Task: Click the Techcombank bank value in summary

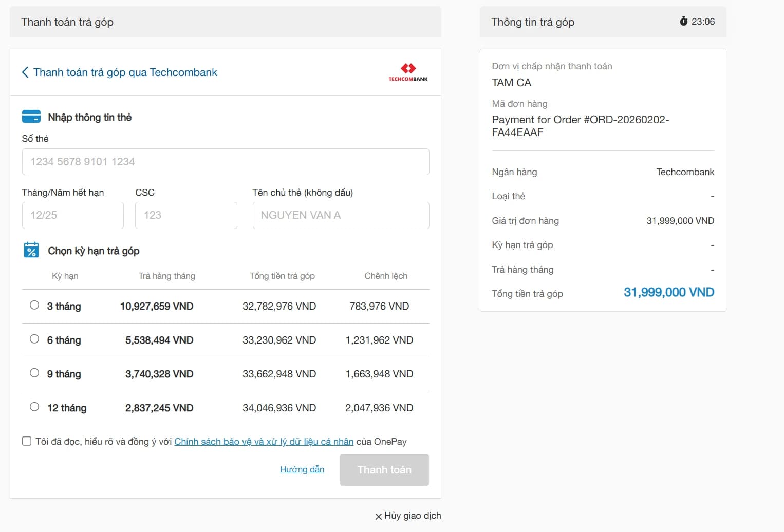Action: point(685,172)
